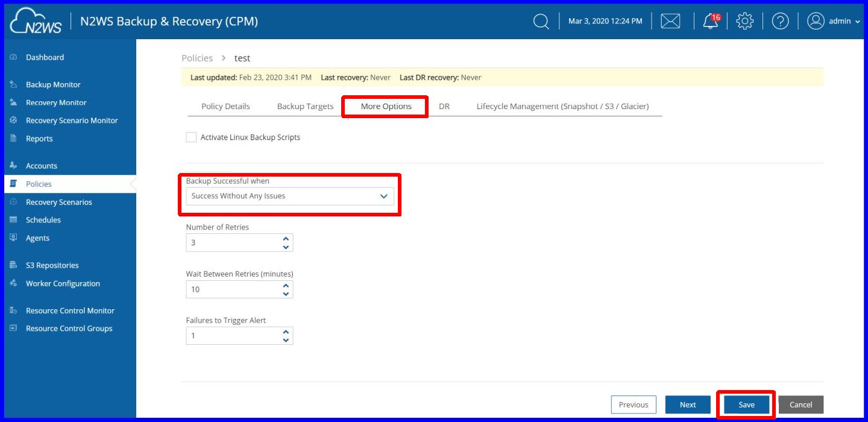Open Schedules in the sidebar
The image size is (868, 422).
[x=43, y=220]
